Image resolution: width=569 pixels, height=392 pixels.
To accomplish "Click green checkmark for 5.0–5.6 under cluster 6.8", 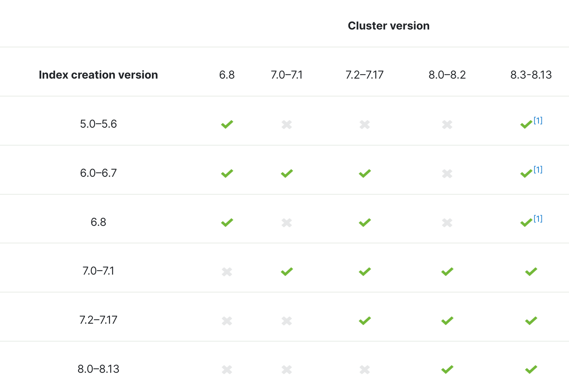I will (x=227, y=124).
